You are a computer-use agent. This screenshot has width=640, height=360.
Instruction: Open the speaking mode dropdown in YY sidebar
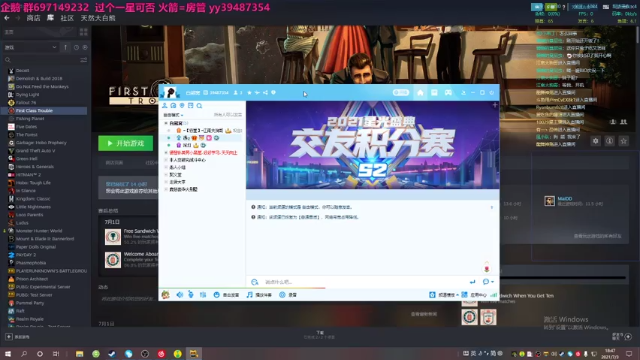pos(173,115)
